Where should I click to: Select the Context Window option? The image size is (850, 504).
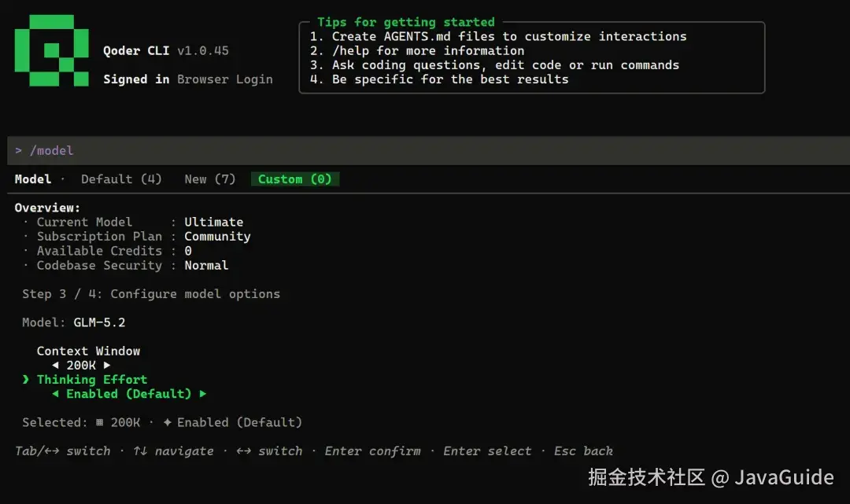[88, 351]
